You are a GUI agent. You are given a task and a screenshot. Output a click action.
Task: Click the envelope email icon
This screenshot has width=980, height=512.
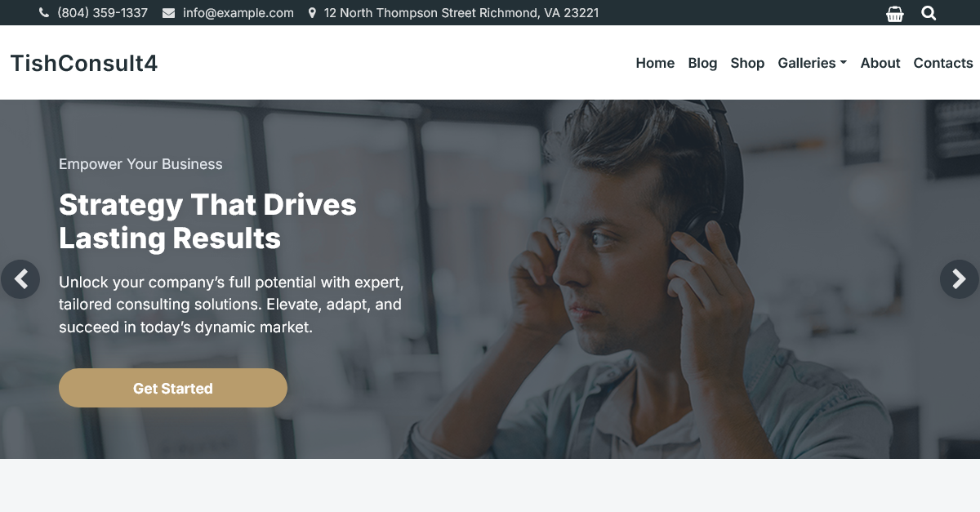pos(168,13)
